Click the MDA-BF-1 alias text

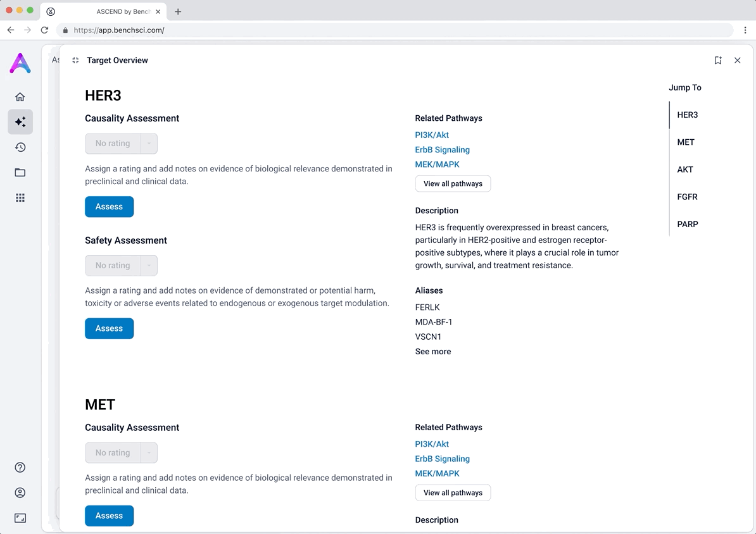(434, 322)
